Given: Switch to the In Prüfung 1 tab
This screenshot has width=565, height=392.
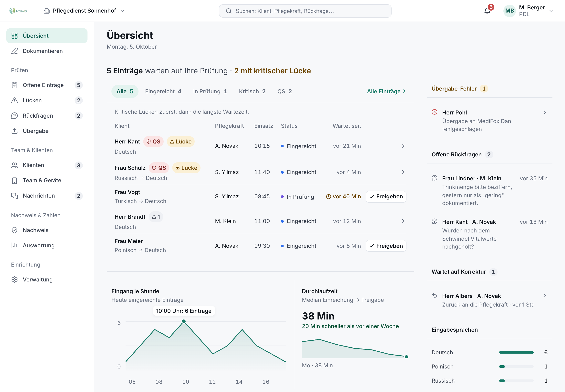Looking at the screenshot, I should pyautogui.click(x=210, y=91).
